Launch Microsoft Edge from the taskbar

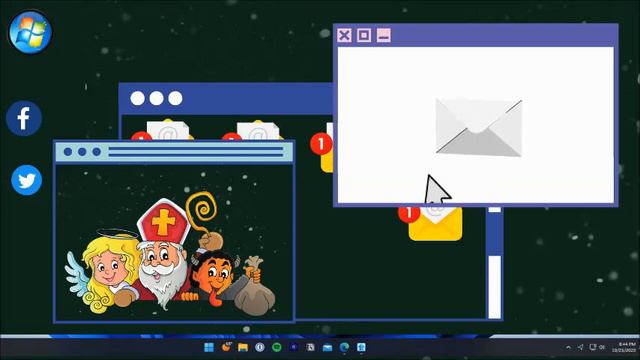[x=344, y=347]
